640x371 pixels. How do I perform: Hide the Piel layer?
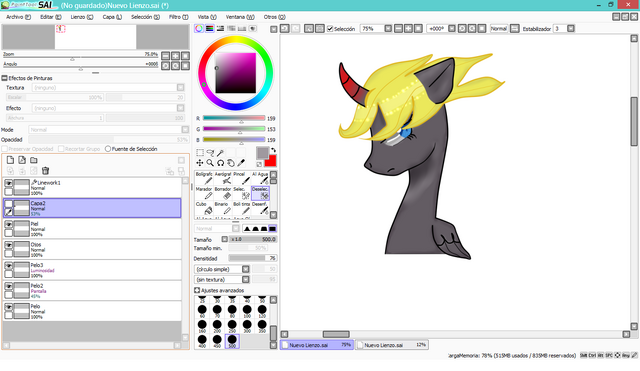point(9,224)
